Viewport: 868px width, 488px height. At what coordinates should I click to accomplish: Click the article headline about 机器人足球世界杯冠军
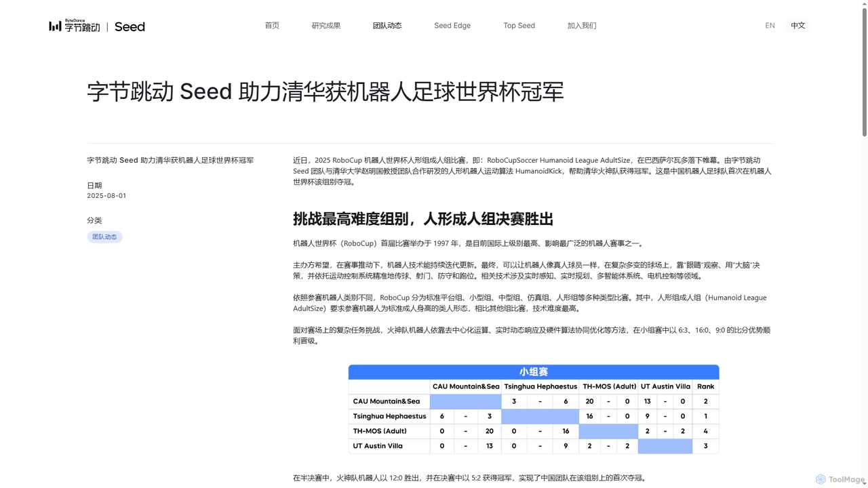(325, 92)
